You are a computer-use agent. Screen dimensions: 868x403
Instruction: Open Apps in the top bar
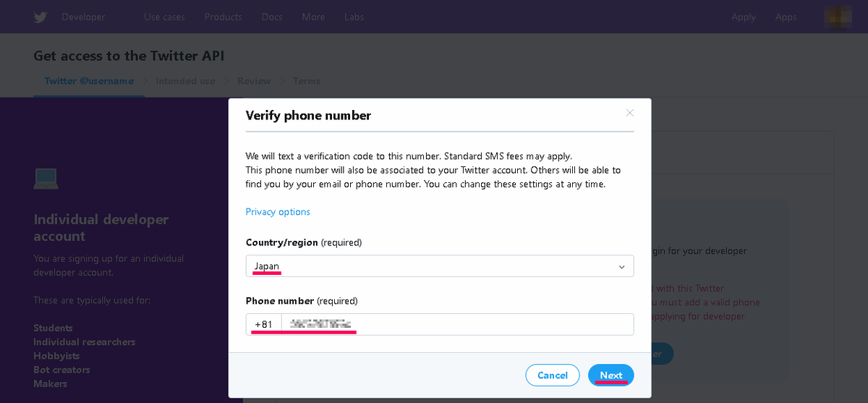click(x=786, y=17)
